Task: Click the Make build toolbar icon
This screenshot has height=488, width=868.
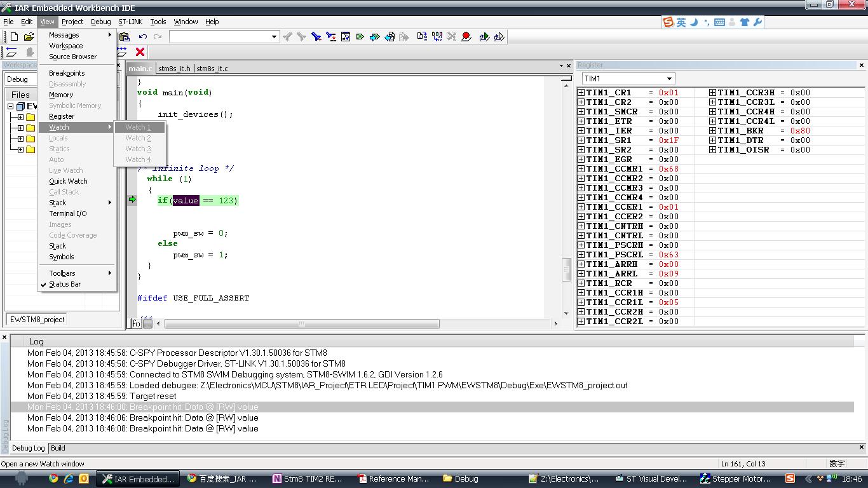Action: [x=437, y=37]
